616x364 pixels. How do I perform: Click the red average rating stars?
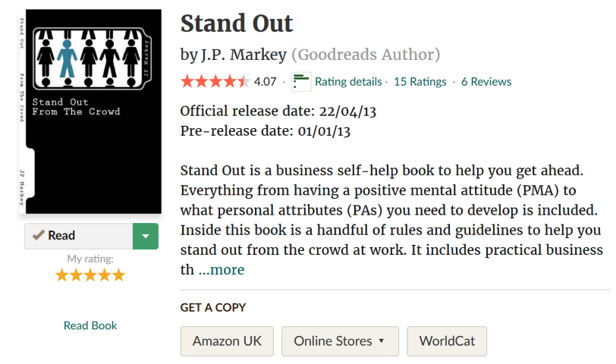point(215,82)
